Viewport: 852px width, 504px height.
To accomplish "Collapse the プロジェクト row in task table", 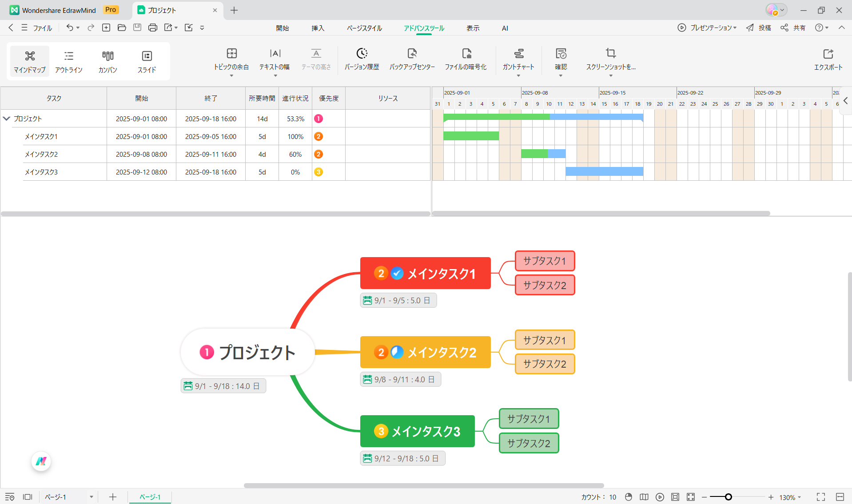I will [7, 119].
